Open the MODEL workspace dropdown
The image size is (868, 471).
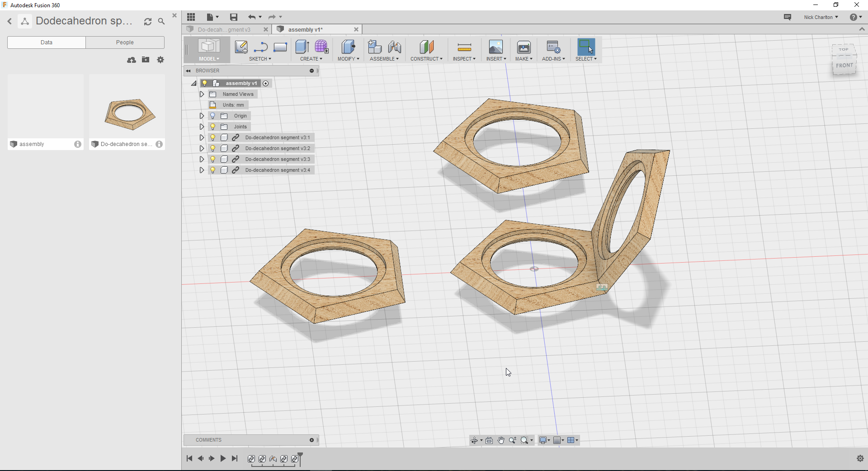(209, 59)
